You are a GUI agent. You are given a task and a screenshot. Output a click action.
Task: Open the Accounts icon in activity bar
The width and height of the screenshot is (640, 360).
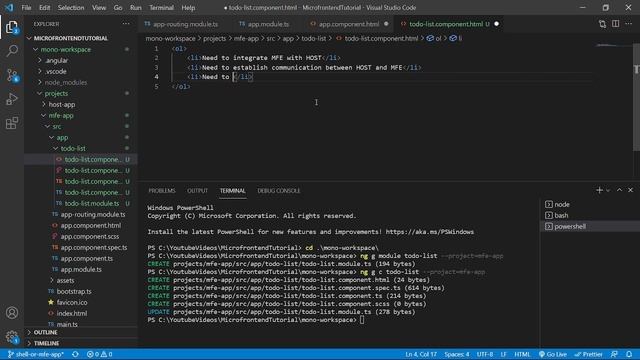coord(12,313)
